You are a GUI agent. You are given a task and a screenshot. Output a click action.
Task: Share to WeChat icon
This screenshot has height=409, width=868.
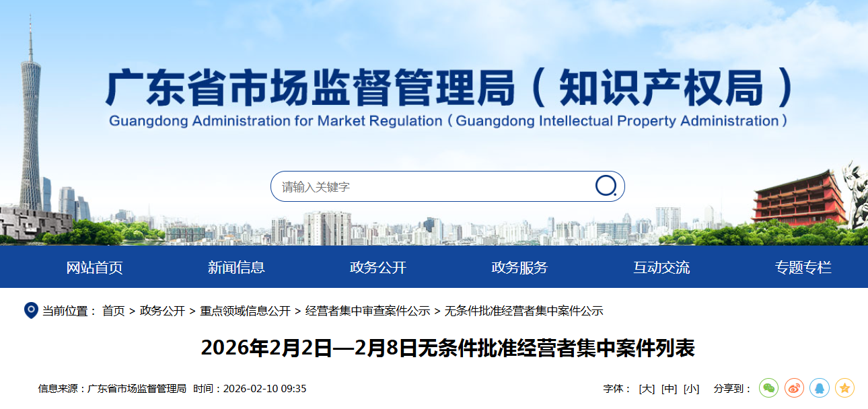coord(768,388)
